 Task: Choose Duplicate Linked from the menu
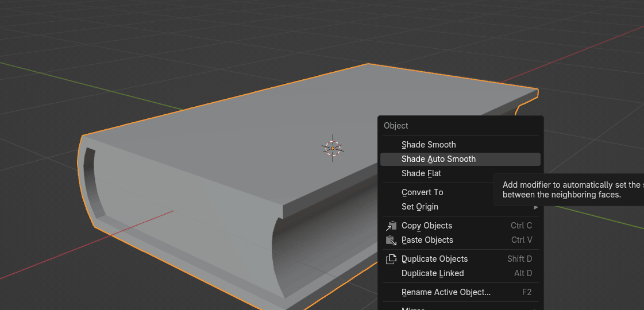433,273
